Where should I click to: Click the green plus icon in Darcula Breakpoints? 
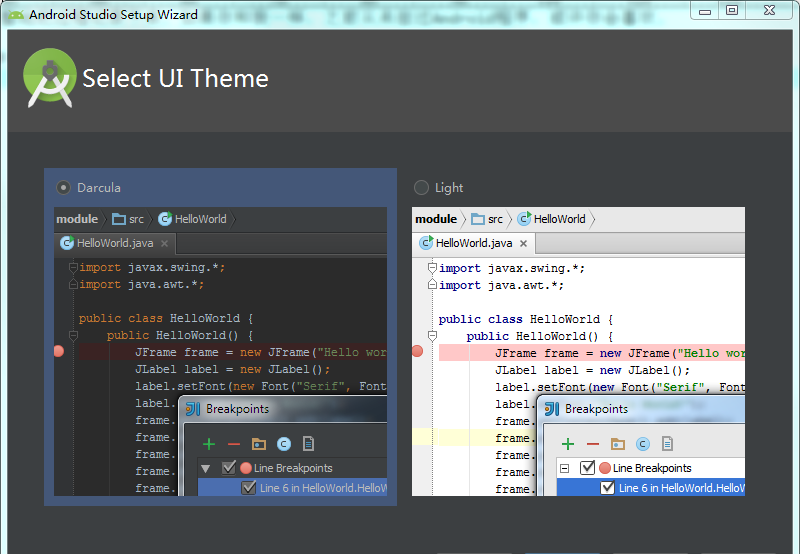click(208, 444)
